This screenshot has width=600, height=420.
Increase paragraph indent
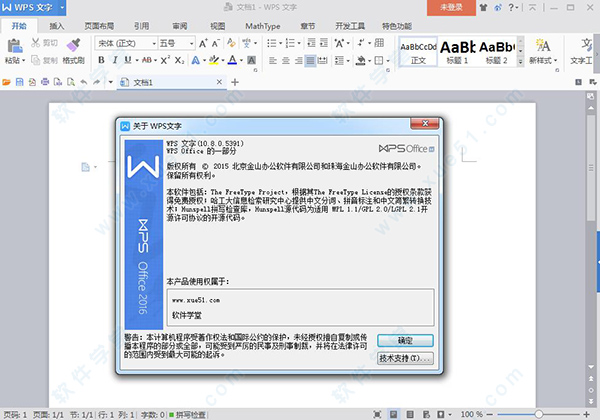[324, 43]
